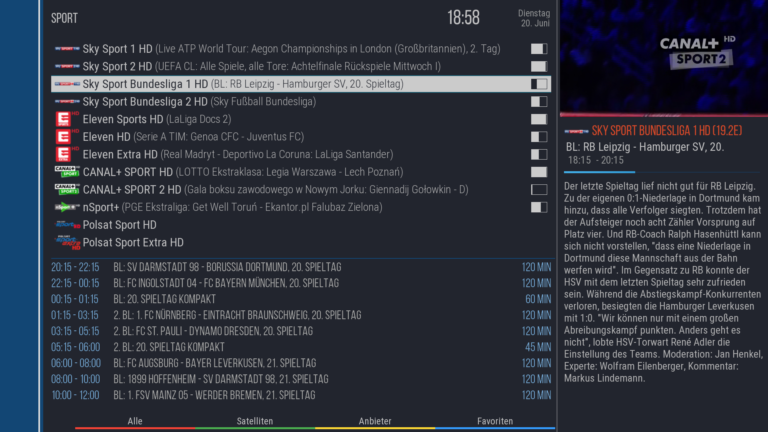Select nSport+ channel row
The image size is (768, 432).
click(301, 207)
